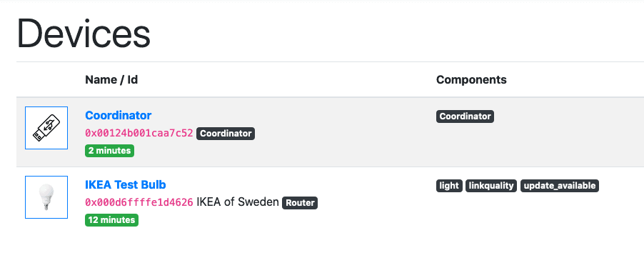Click the Devices page heading
The width and height of the screenshot is (644, 268).
tap(84, 34)
